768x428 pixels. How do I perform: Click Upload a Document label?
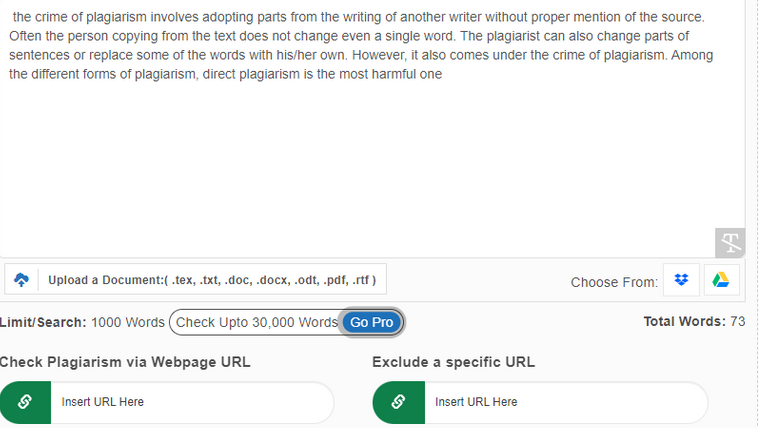212,280
